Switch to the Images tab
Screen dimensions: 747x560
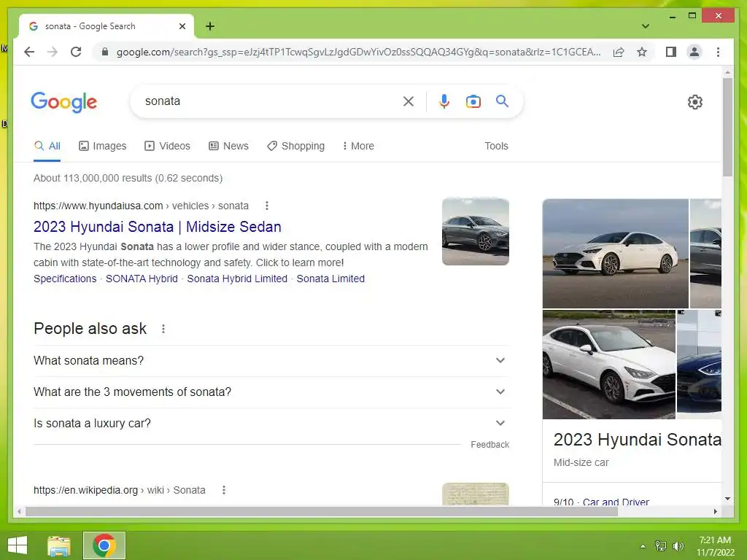tap(102, 146)
